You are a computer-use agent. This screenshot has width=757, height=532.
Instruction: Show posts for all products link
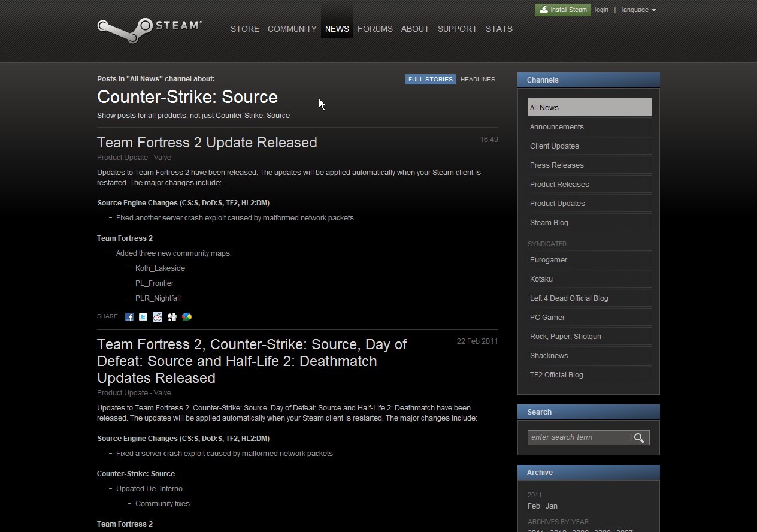(193, 116)
